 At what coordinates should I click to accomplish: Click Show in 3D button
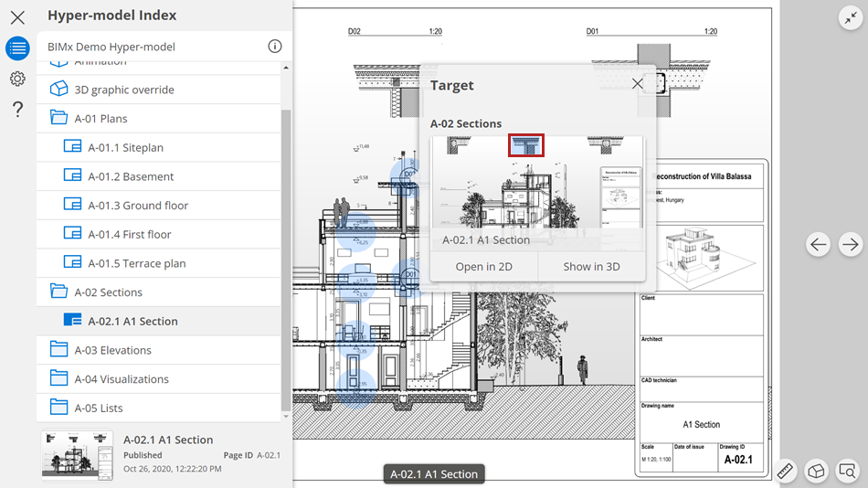[x=591, y=267]
